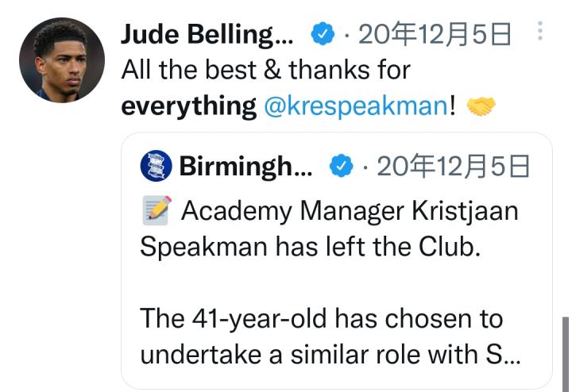This screenshot has width=572, height=392.
Task: Open the @krespeakman mention link
Action: click(355, 106)
